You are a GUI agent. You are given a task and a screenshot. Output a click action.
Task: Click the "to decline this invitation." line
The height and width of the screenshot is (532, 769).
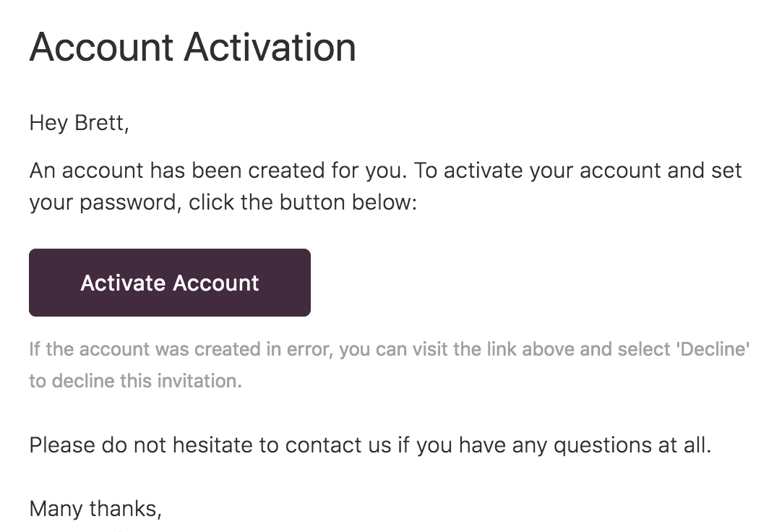135,380
